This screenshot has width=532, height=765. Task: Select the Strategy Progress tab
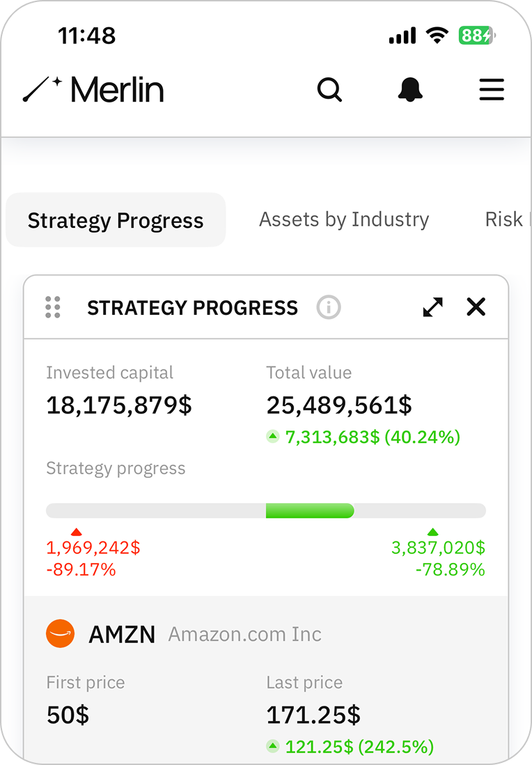116,220
